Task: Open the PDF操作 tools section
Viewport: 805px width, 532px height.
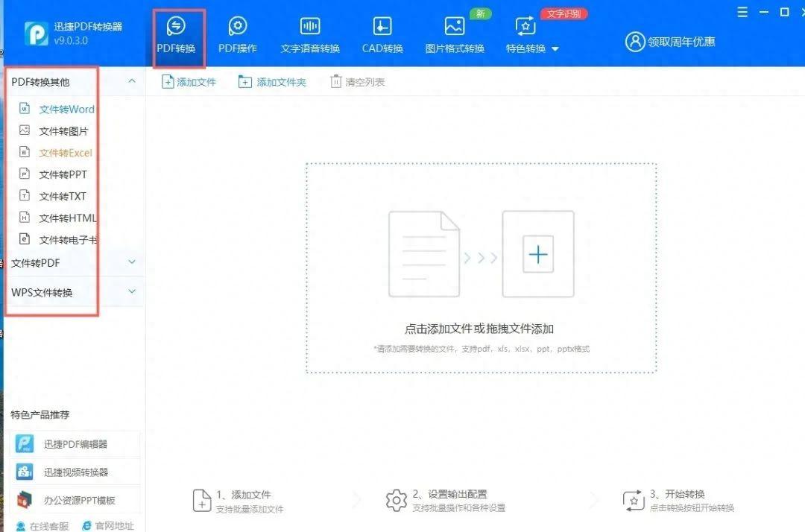Action: click(237, 34)
